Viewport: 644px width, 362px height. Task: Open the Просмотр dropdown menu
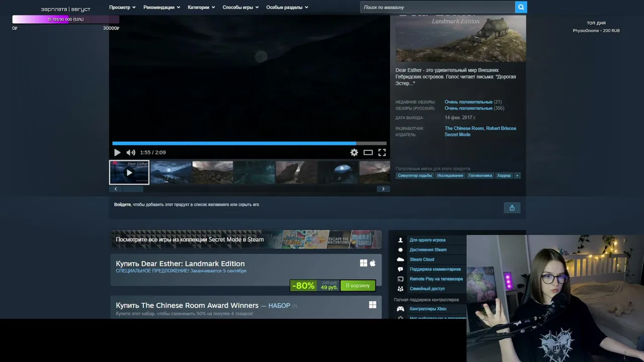122,7
